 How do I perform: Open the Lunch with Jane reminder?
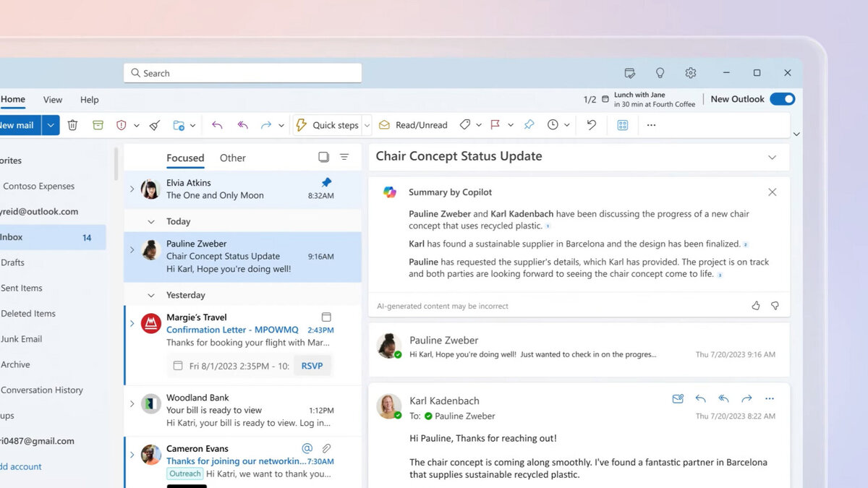pyautogui.click(x=650, y=100)
